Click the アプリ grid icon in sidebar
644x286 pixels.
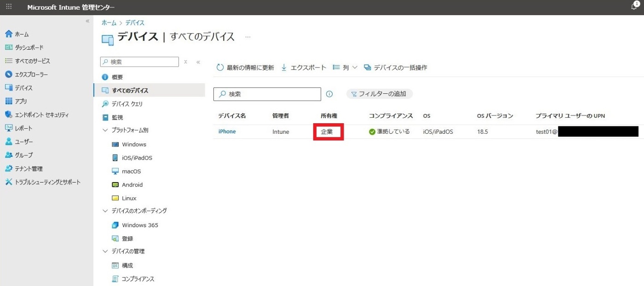[x=8, y=101]
